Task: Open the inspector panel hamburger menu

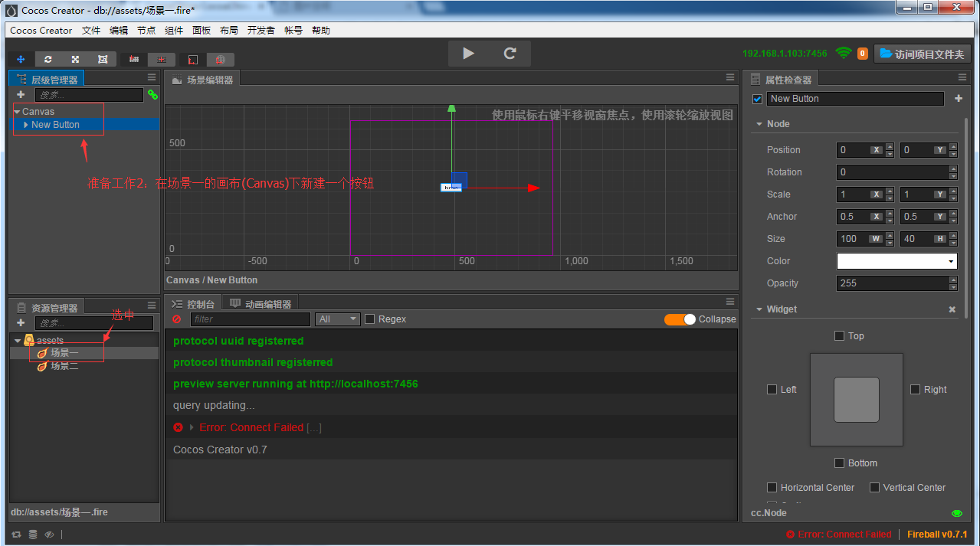Action: point(962,77)
